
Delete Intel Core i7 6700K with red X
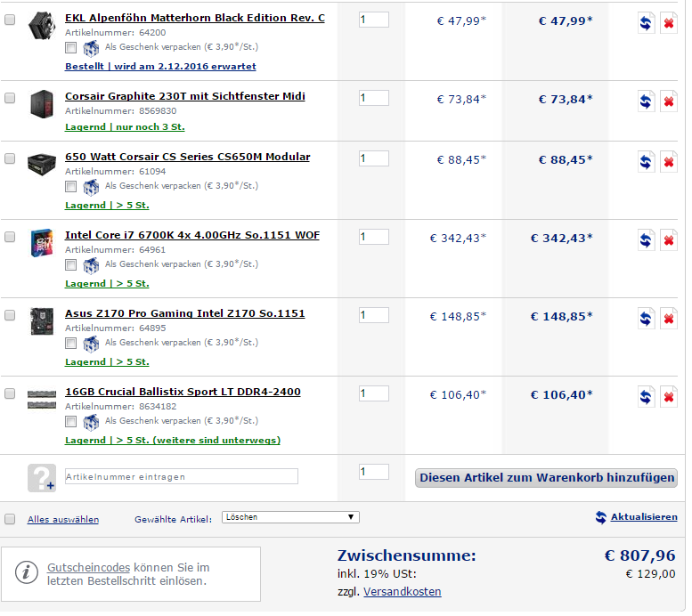pos(669,240)
